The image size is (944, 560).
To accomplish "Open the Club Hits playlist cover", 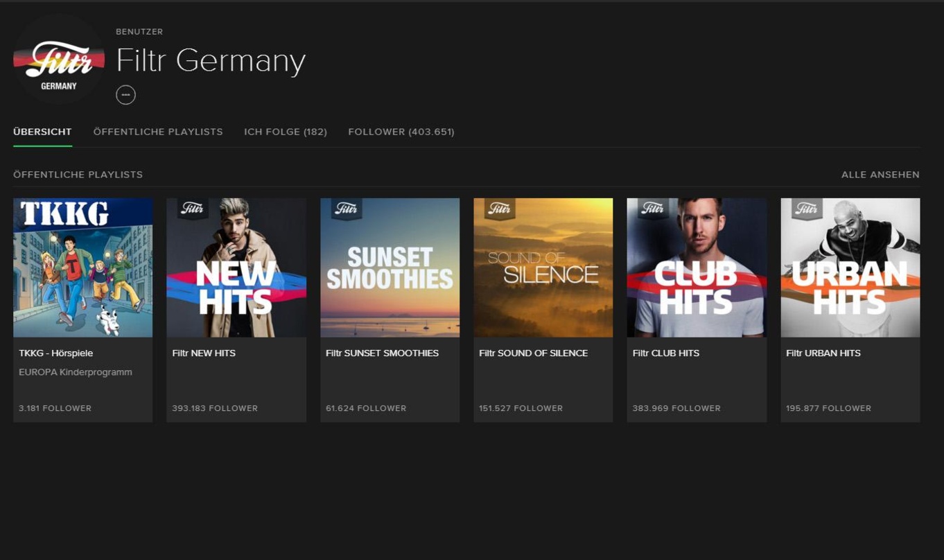I will [697, 268].
